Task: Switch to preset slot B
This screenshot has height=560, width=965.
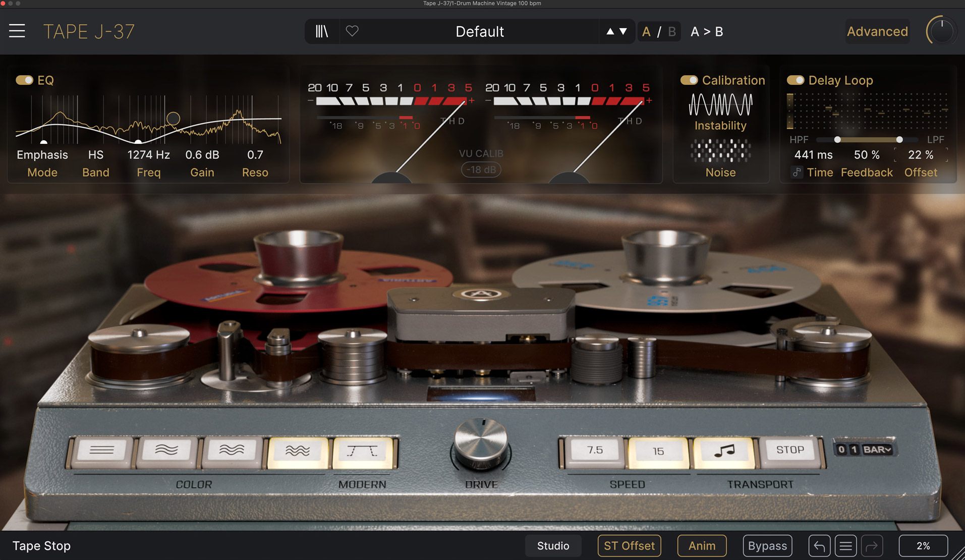Action: 671,31
